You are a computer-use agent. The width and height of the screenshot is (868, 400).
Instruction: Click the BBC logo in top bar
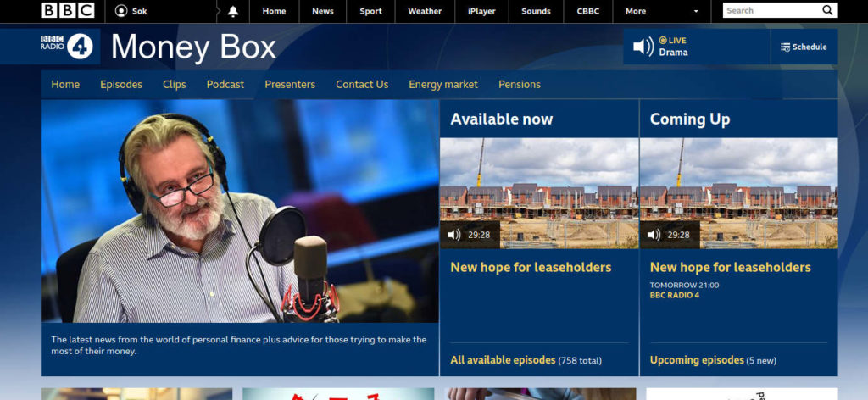coord(67,11)
